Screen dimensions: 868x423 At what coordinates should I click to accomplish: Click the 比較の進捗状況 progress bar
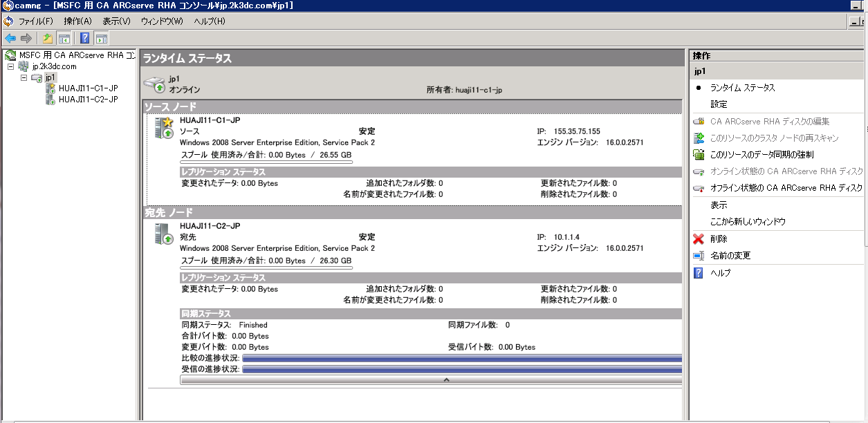[462, 359]
